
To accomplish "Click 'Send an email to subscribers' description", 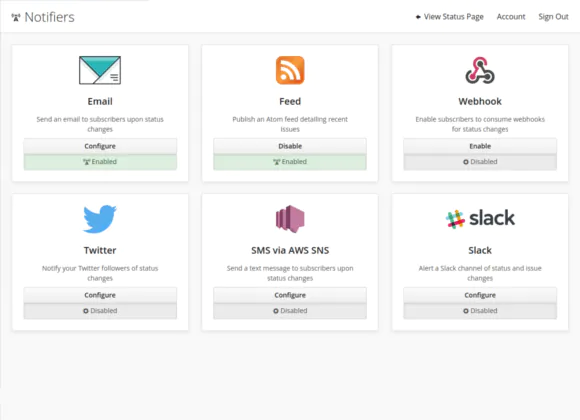I will (100, 124).
